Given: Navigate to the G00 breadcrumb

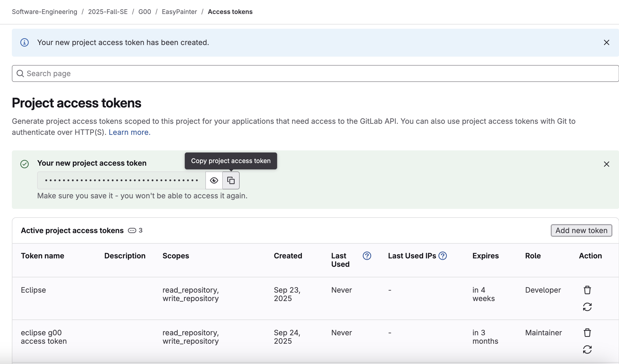Looking at the screenshot, I should (144, 12).
